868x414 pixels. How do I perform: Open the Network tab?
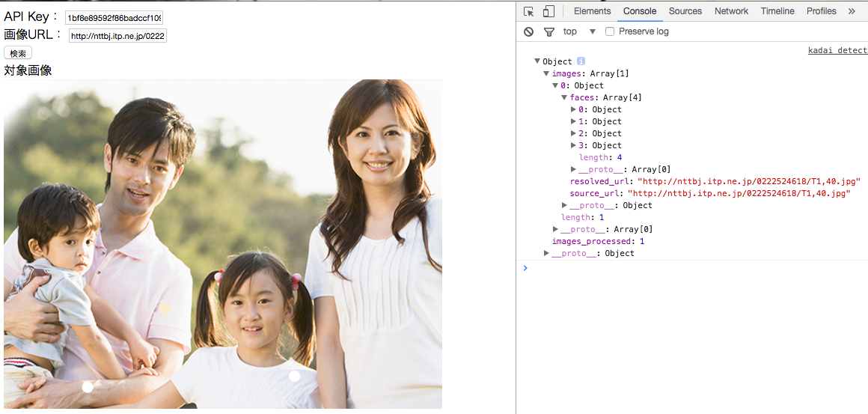731,11
